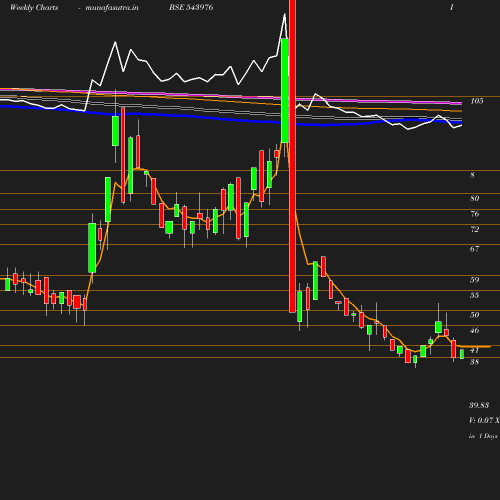Click the munafasutra.in watermark text

(x=112, y=7)
